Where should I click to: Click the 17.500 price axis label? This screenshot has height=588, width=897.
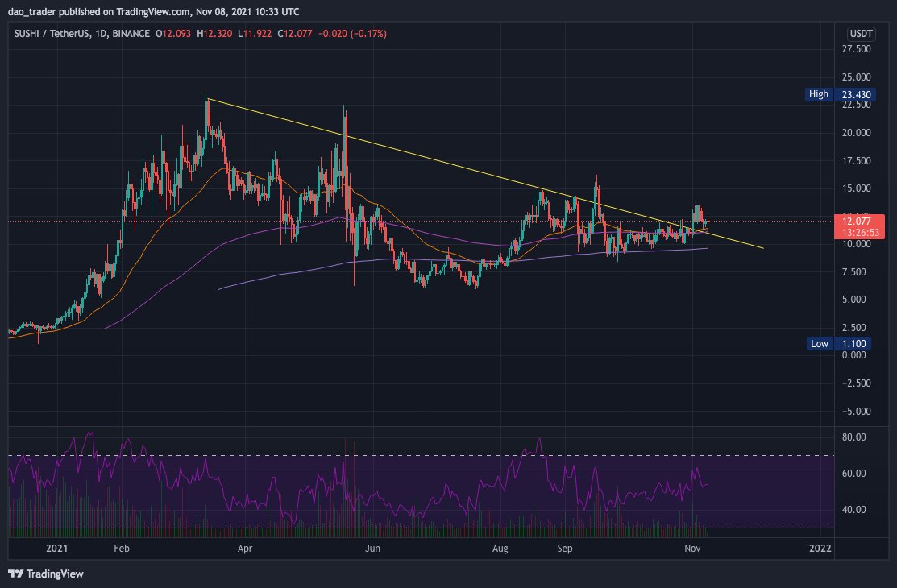(x=857, y=161)
